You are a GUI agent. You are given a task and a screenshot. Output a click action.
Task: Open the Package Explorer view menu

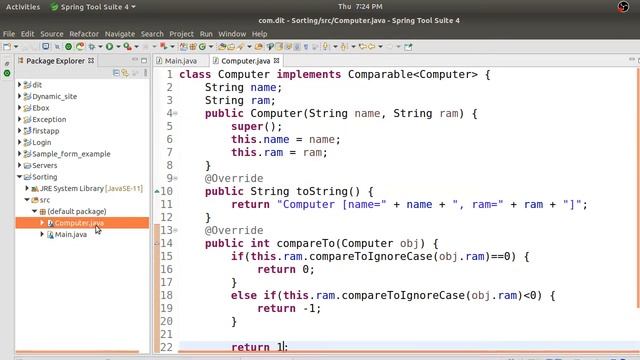(x=145, y=73)
